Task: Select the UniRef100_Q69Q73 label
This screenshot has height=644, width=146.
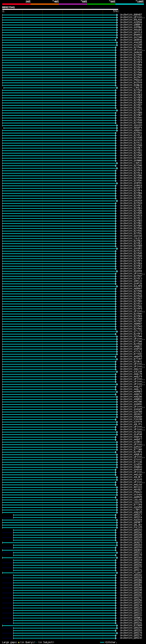Action: pyautogui.click(x=131, y=542)
